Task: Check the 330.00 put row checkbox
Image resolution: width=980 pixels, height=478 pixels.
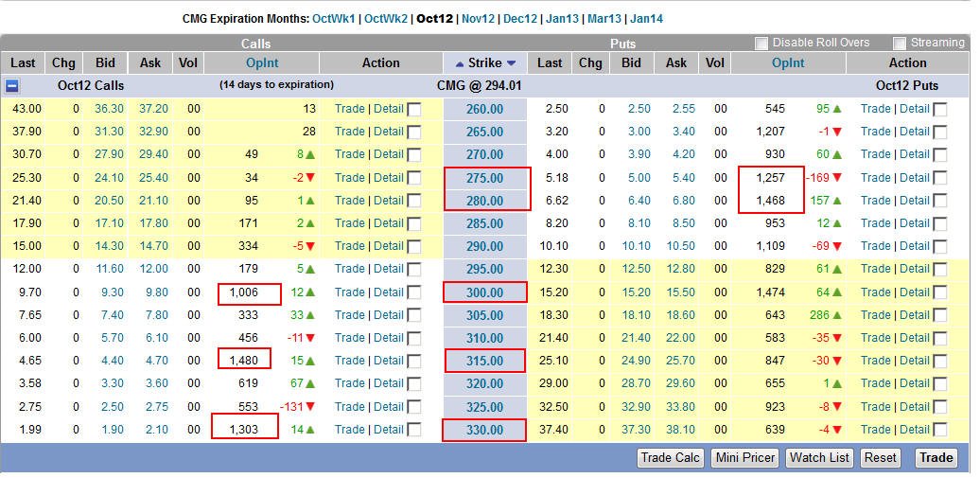Action: [x=940, y=430]
